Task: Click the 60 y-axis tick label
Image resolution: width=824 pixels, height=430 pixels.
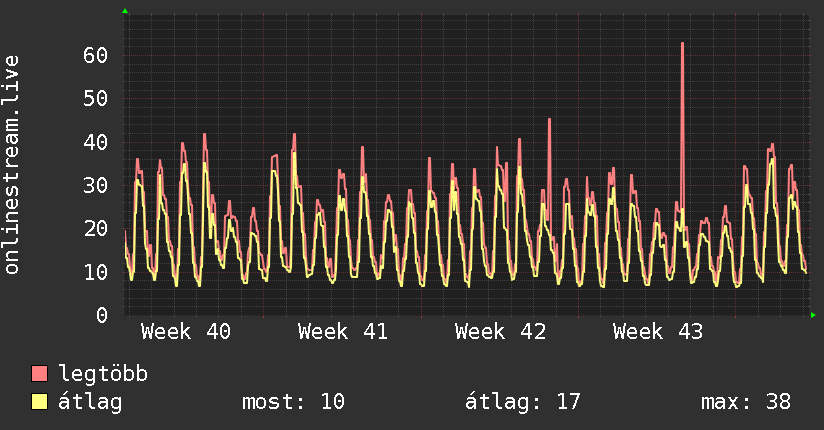Action: 96,55
